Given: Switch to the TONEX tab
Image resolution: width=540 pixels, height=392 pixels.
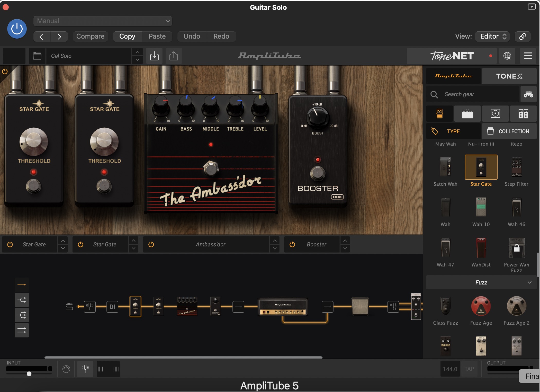Looking at the screenshot, I should (509, 76).
